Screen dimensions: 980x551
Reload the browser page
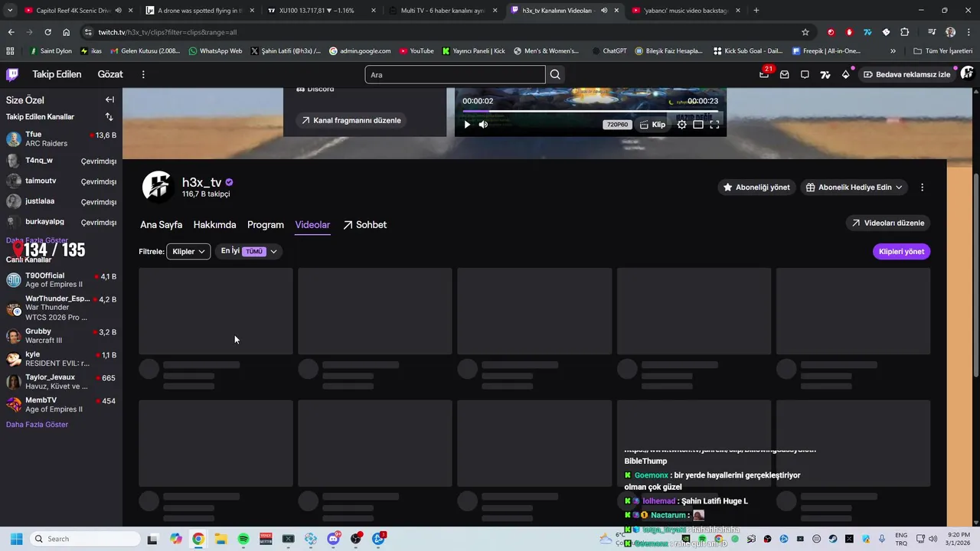pyautogui.click(x=47, y=32)
